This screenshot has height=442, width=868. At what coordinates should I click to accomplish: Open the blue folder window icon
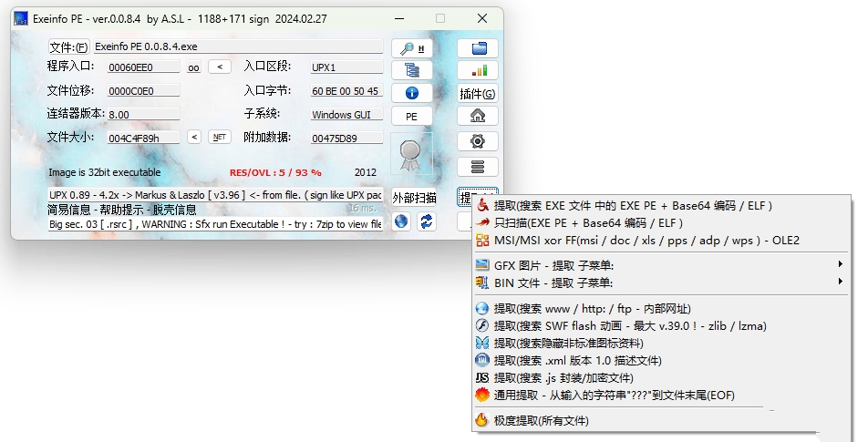pos(478,48)
